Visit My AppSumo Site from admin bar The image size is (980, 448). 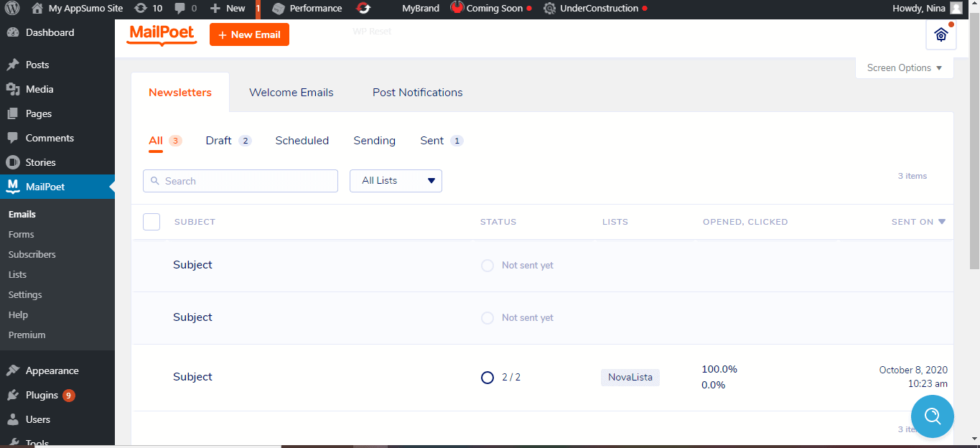tap(77, 9)
